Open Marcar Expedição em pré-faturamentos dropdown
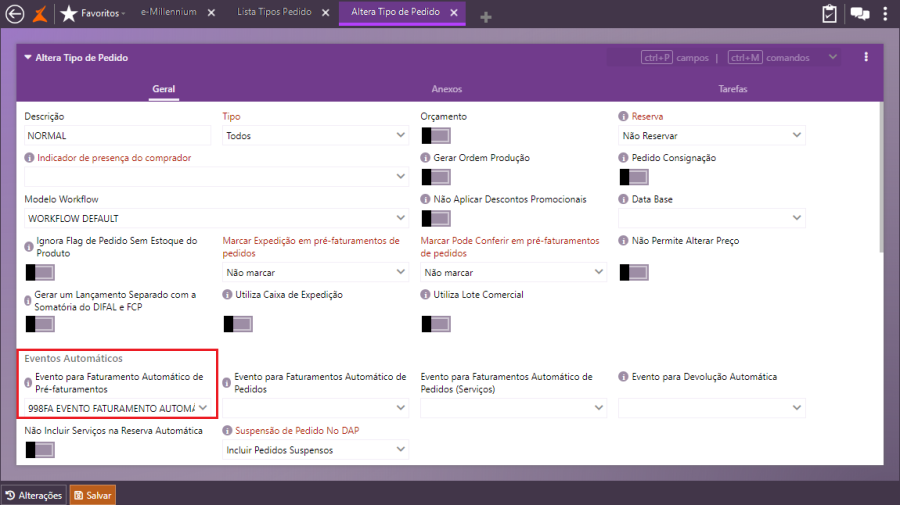This screenshot has width=900, height=505. pos(315,272)
